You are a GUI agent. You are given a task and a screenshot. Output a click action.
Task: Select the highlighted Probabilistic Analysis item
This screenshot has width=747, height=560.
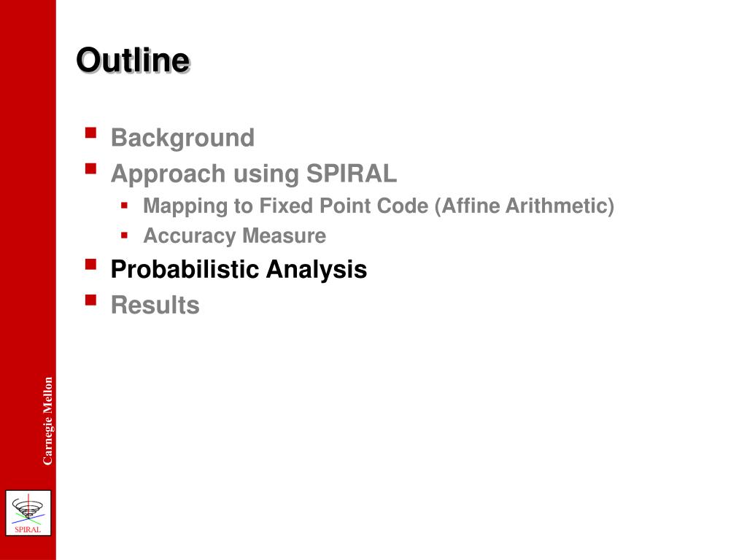pyautogui.click(x=239, y=270)
